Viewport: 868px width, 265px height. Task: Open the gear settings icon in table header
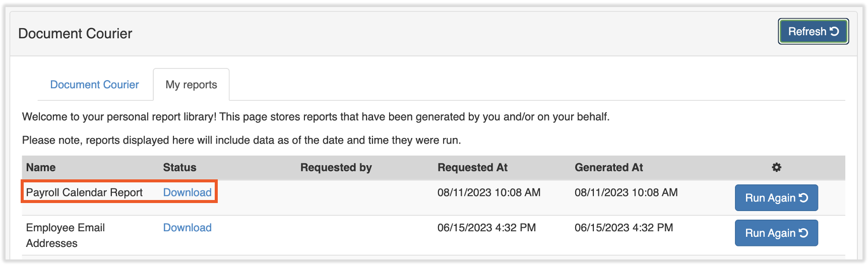pos(776,167)
